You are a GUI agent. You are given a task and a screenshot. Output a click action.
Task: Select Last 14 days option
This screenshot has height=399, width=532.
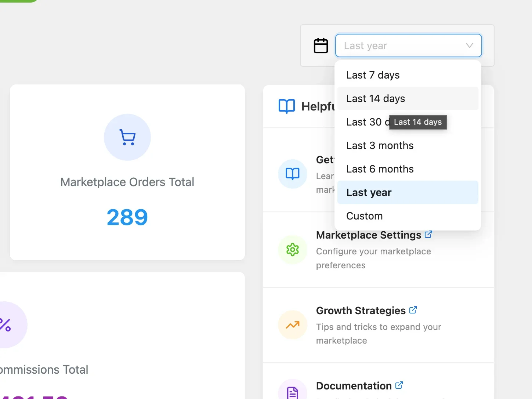[408, 98]
